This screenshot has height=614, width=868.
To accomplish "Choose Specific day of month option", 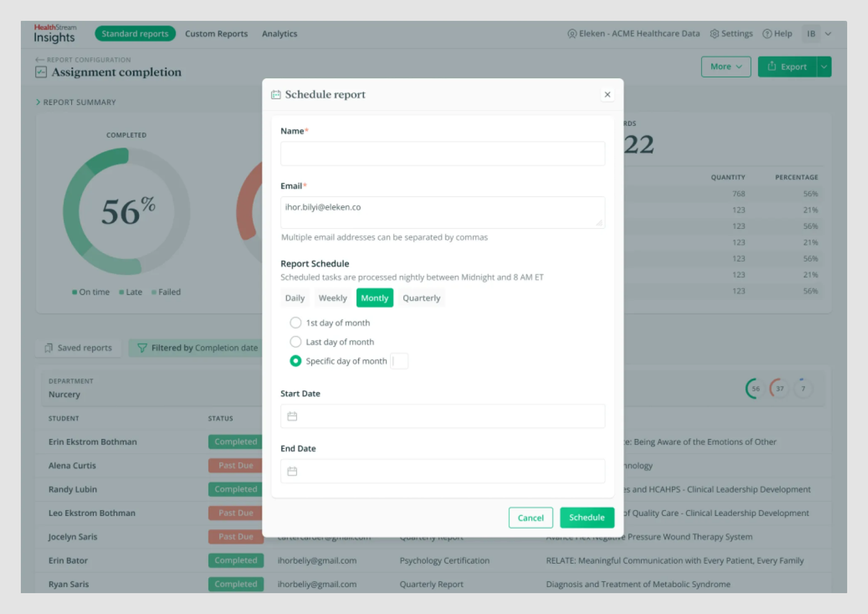I will [x=295, y=361].
